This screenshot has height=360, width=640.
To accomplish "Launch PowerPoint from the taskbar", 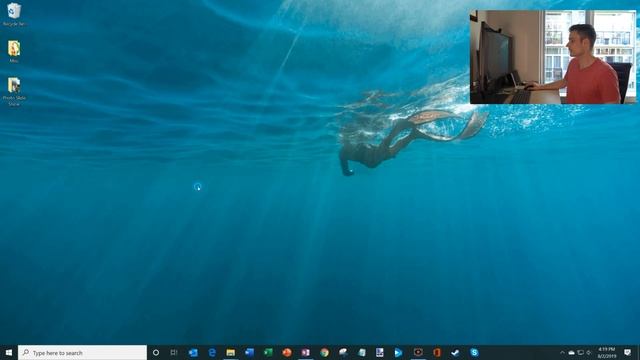I will click(x=287, y=353).
